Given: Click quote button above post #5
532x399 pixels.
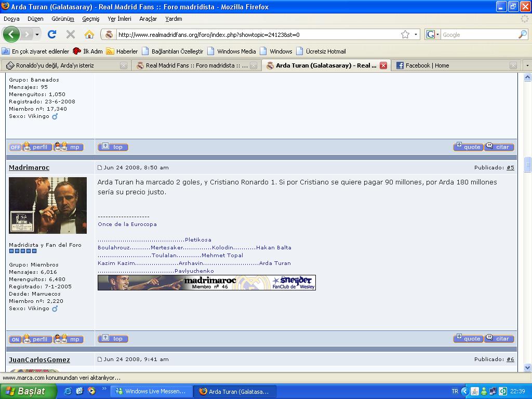Looking at the screenshot, I should click(x=468, y=147).
